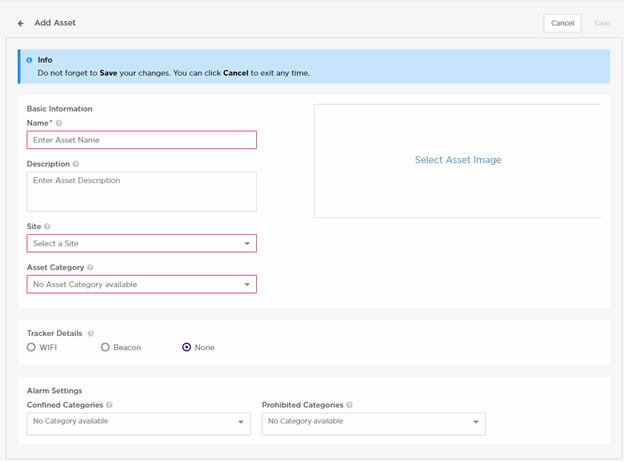
Task: Click help icon next to Asset Category
Action: tap(91, 268)
